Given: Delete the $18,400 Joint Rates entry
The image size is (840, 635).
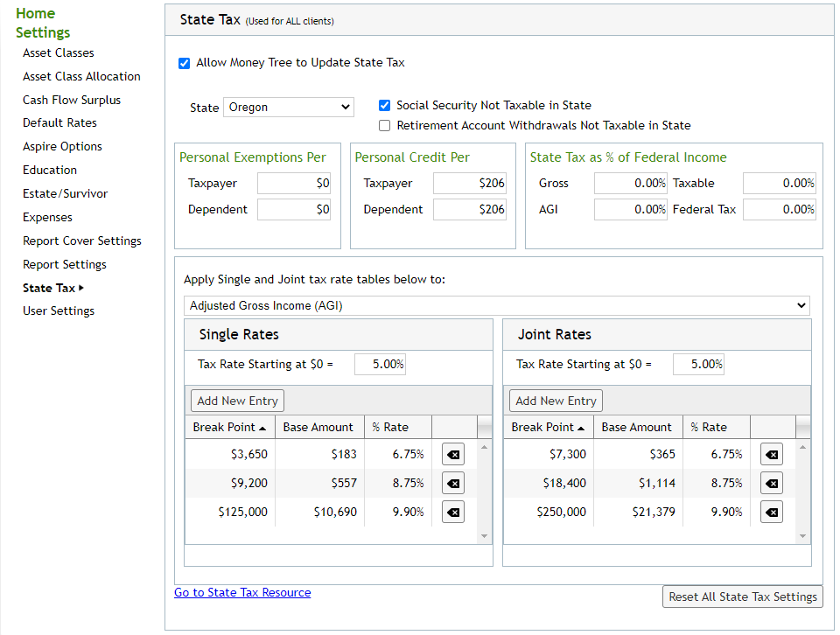Looking at the screenshot, I should (772, 484).
